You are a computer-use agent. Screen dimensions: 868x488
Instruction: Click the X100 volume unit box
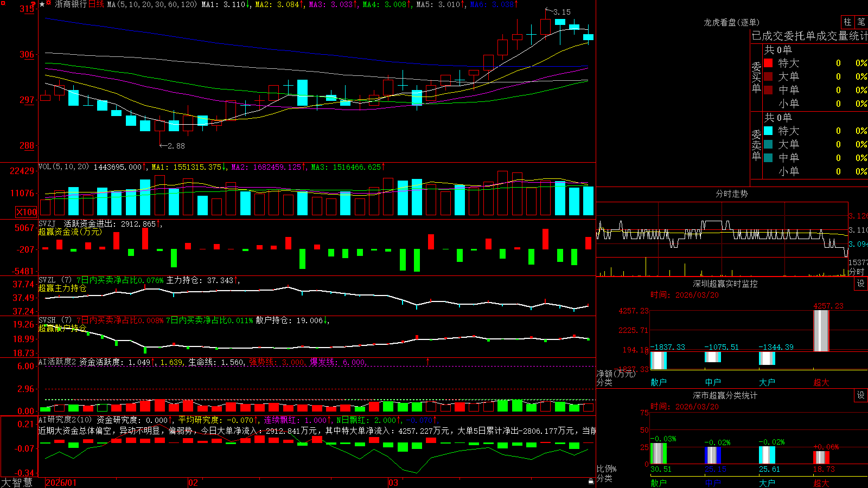point(26,212)
